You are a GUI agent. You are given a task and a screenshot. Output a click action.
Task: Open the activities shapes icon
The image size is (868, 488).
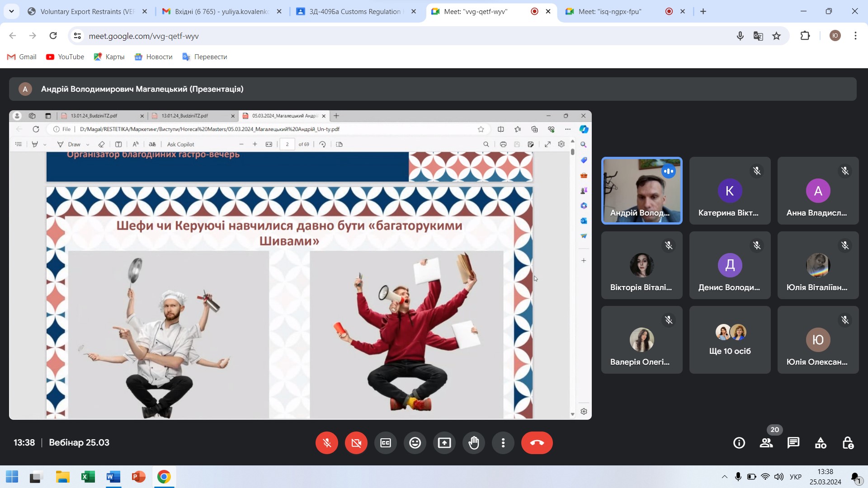[820, 443]
